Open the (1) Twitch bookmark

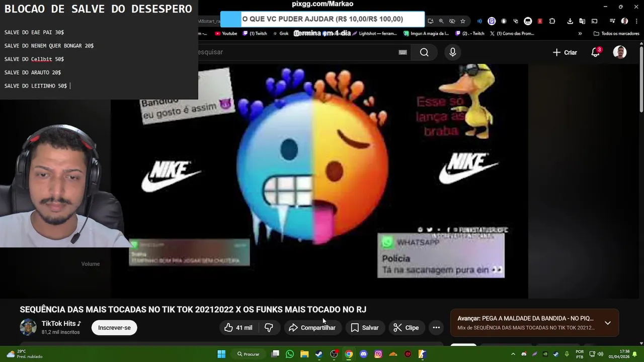[x=255, y=34]
